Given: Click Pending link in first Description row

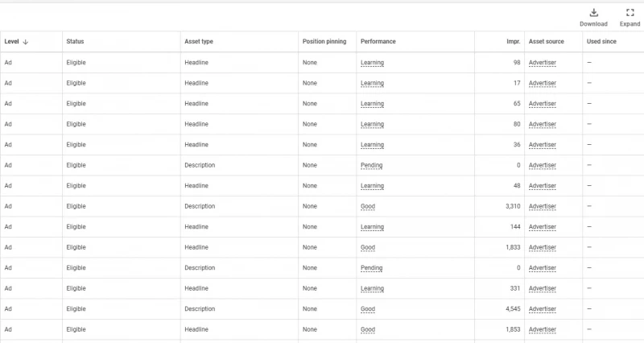Looking at the screenshot, I should pyautogui.click(x=371, y=166).
